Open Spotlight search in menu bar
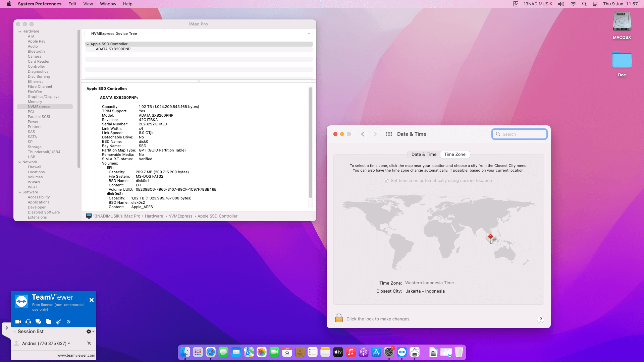 tap(584, 4)
